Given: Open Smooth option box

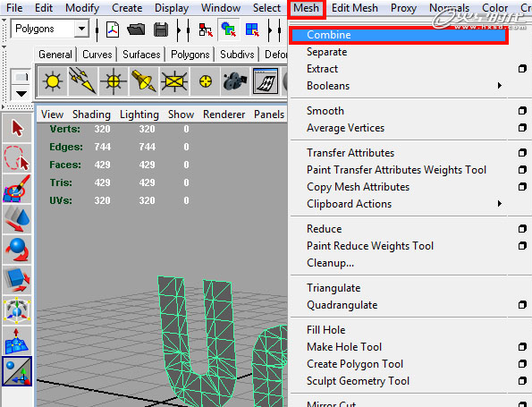Looking at the screenshot, I should coord(522,111).
